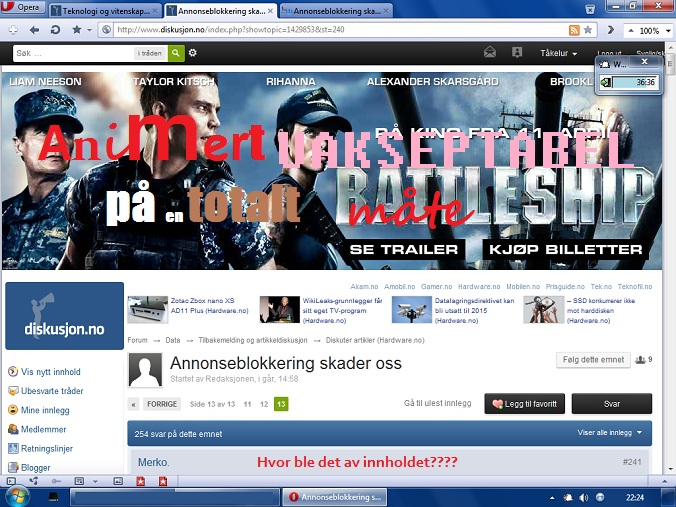Image resolution: width=676 pixels, height=507 pixels.
Task: Click the green search magnifier button
Action: pos(176,53)
